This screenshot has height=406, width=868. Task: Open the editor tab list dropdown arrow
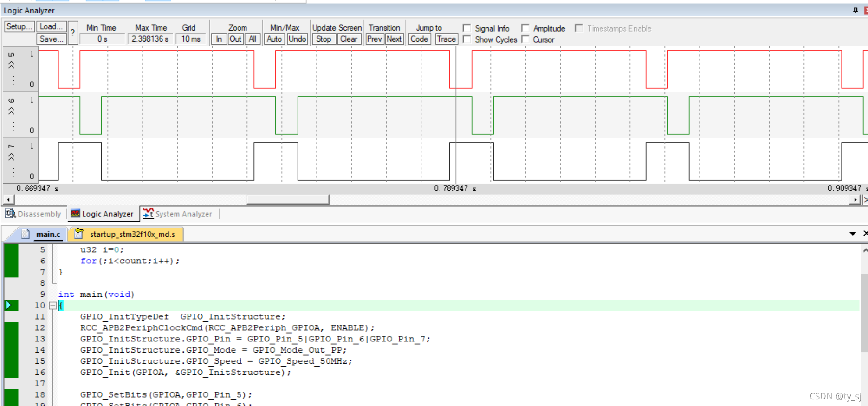tap(853, 234)
